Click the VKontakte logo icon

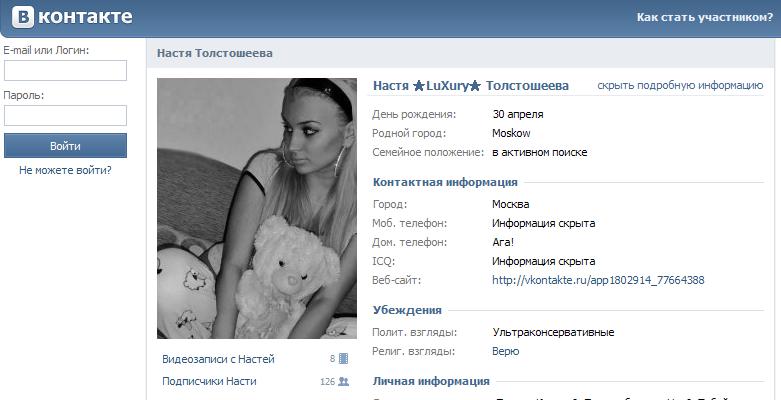tap(23, 17)
